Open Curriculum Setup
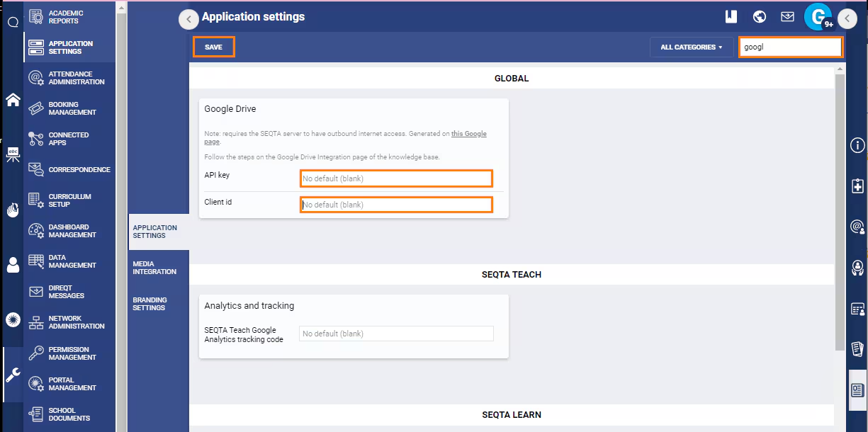Image resolution: width=868 pixels, height=432 pixels. click(x=69, y=200)
